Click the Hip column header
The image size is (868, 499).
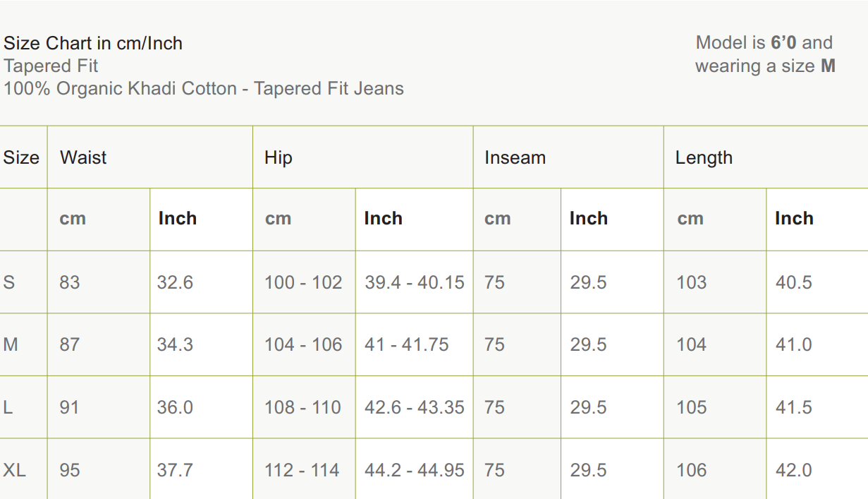click(x=278, y=157)
